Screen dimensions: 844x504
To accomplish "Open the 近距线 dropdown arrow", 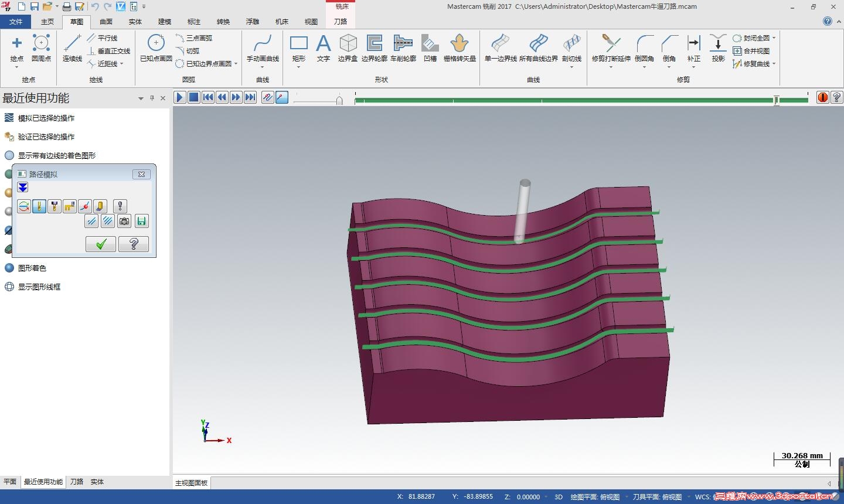I will click(122, 64).
